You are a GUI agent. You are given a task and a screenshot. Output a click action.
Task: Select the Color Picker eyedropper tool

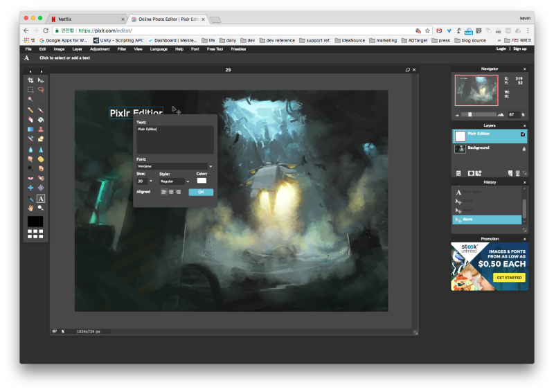tap(30, 199)
